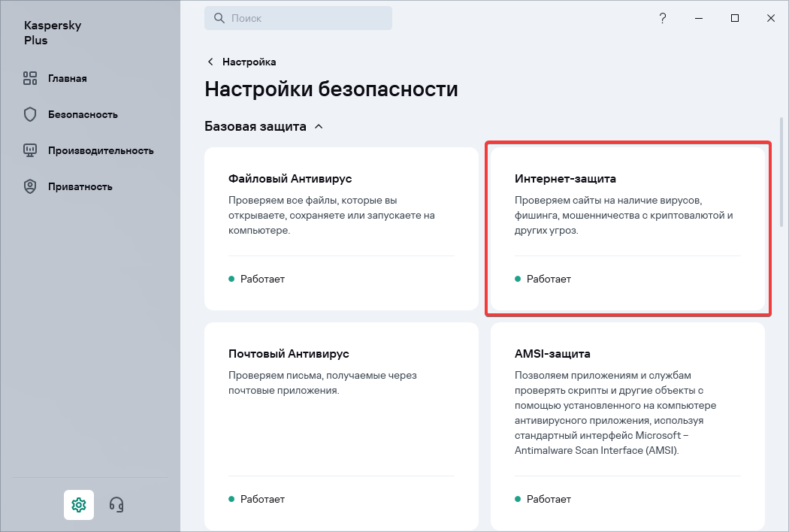The image size is (789, 532).
Task: Click the Поиск search input field
Action: point(308,18)
